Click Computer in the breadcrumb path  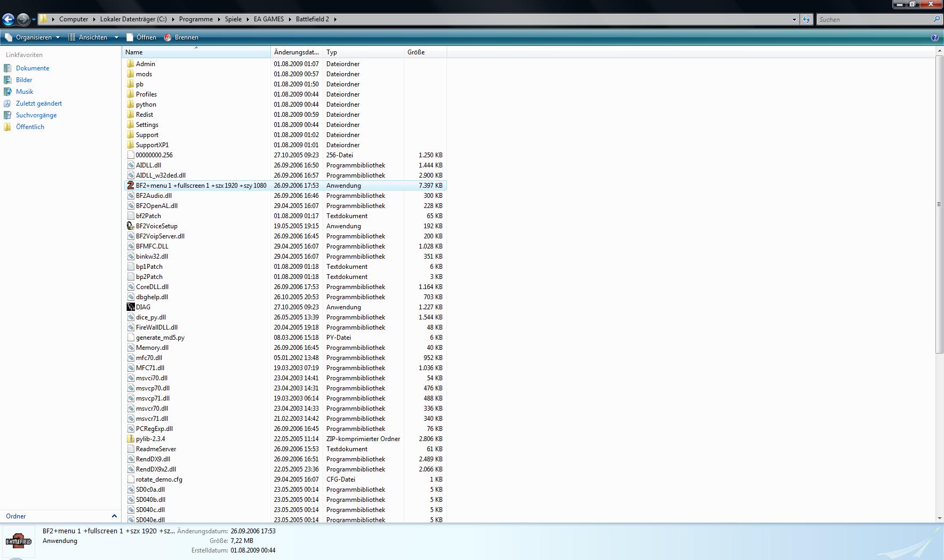point(74,19)
